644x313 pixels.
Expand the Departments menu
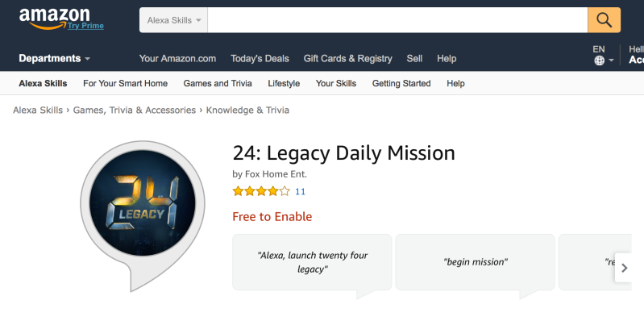coord(54,58)
